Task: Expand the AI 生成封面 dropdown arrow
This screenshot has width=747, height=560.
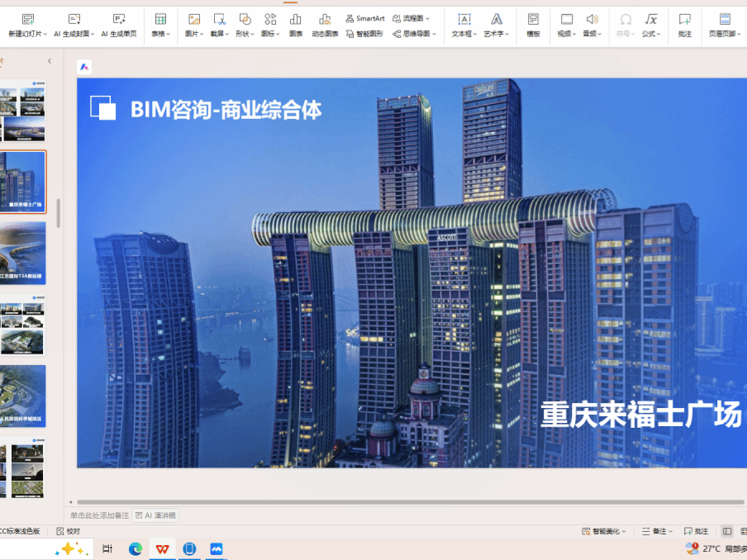Action: point(93,34)
